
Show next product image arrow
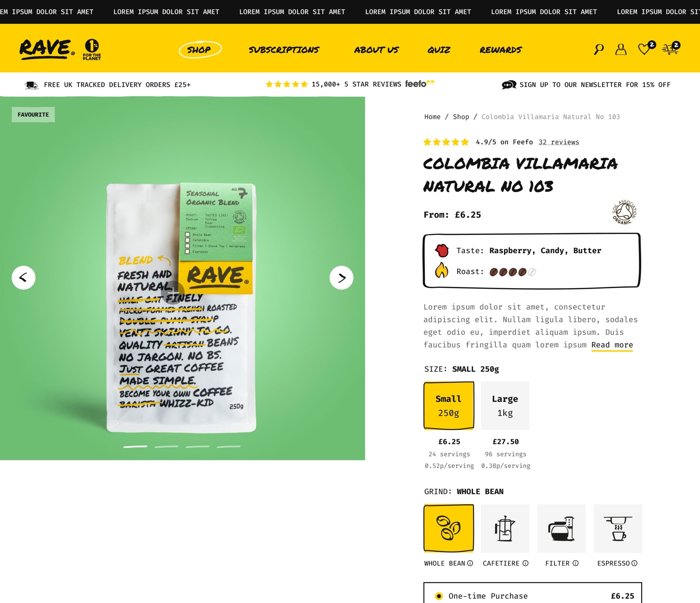(x=341, y=278)
